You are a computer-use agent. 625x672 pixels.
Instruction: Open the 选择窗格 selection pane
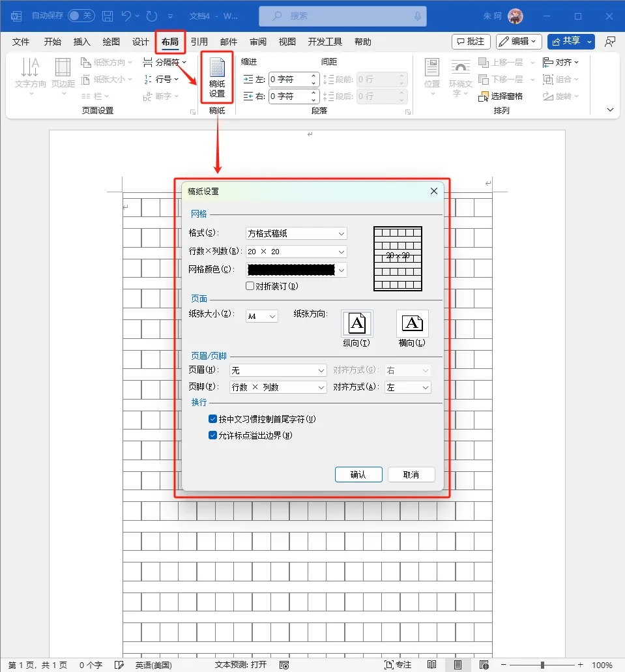[x=501, y=96]
